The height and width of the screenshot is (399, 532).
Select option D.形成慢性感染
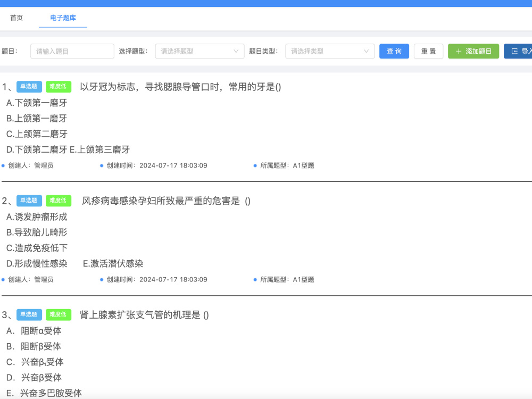click(37, 264)
